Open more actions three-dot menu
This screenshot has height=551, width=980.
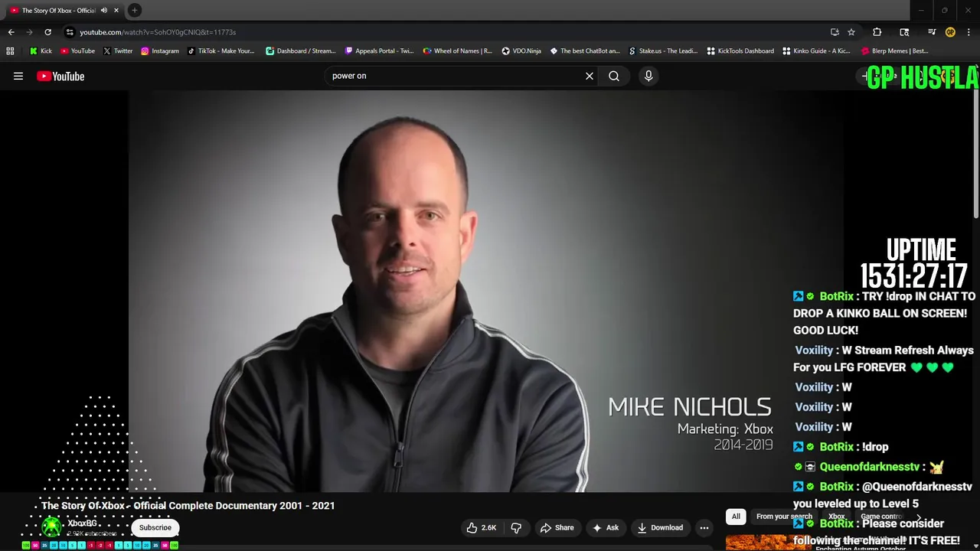pos(704,527)
